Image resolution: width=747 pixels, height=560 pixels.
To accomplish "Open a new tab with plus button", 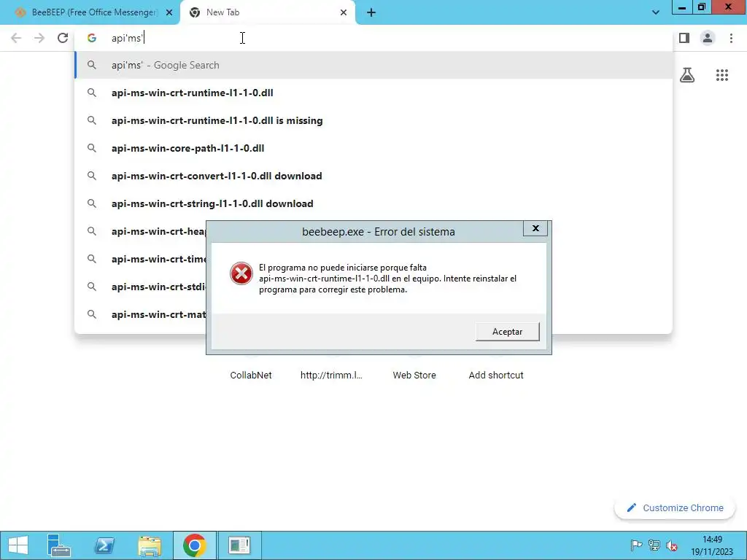I will [x=371, y=13].
